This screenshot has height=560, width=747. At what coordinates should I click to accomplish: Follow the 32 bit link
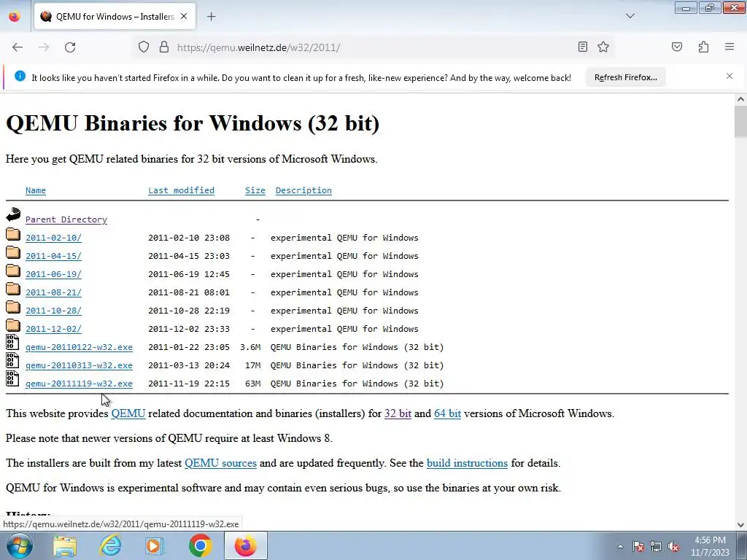pos(398,413)
